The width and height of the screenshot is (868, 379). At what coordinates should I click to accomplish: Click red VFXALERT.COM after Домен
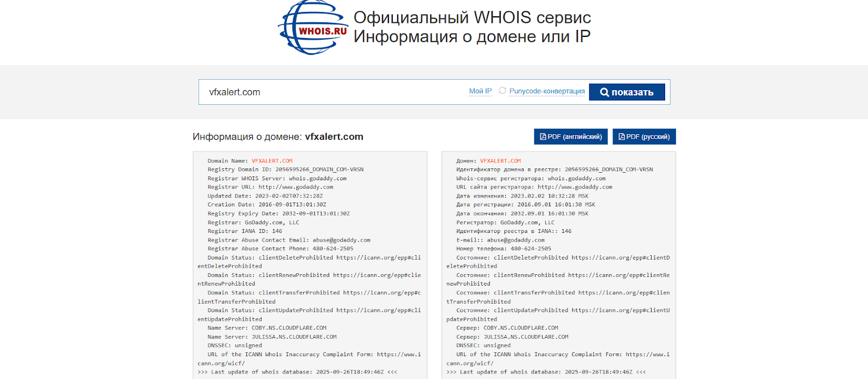[500, 161]
